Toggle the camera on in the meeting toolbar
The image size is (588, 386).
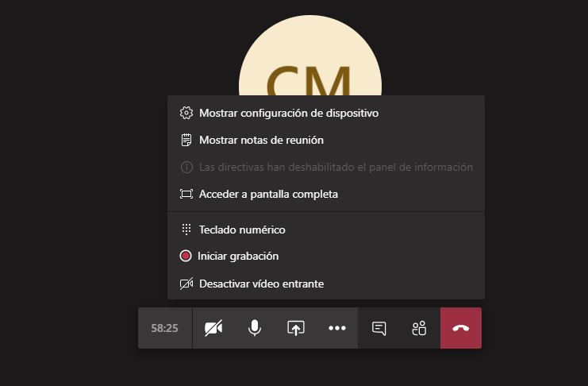[x=213, y=328]
